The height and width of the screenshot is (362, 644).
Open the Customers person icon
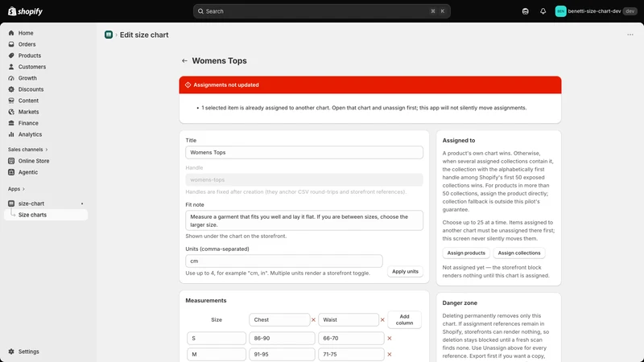(x=11, y=67)
